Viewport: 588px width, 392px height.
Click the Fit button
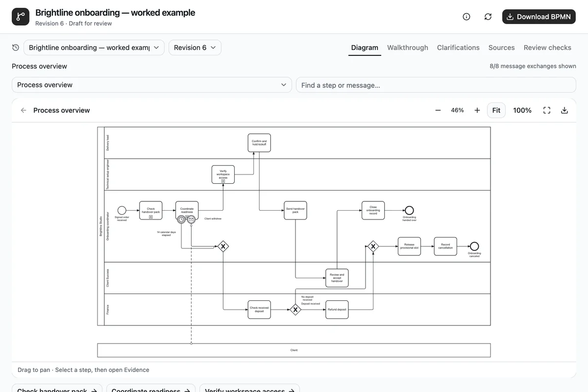click(496, 110)
